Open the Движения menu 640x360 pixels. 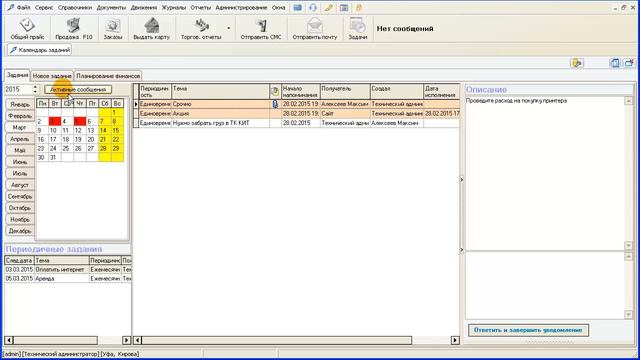pos(144,7)
